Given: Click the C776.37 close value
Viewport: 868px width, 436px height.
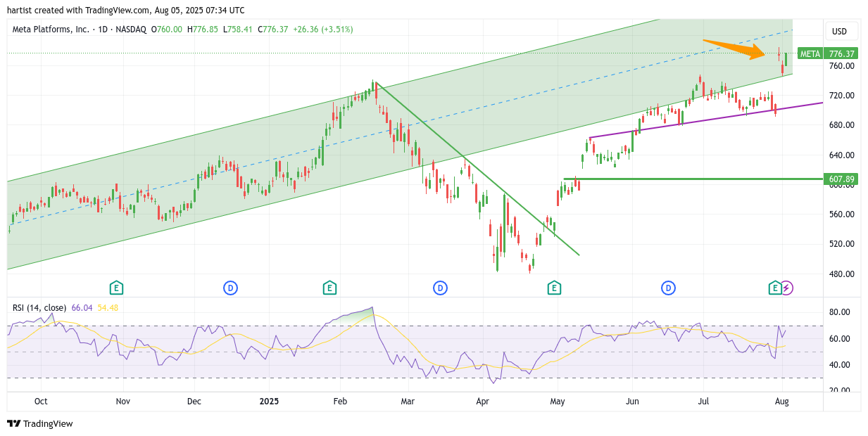Looking at the screenshot, I should [273, 30].
